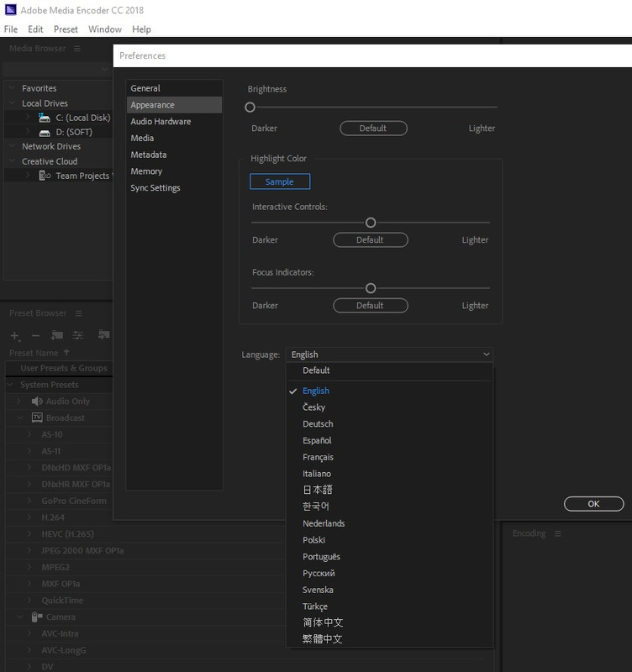Image resolution: width=632 pixels, height=672 pixels.
Task: Open the Preset Browser panel menu icon
Action: pyautogui.click(x=78, y=313)
